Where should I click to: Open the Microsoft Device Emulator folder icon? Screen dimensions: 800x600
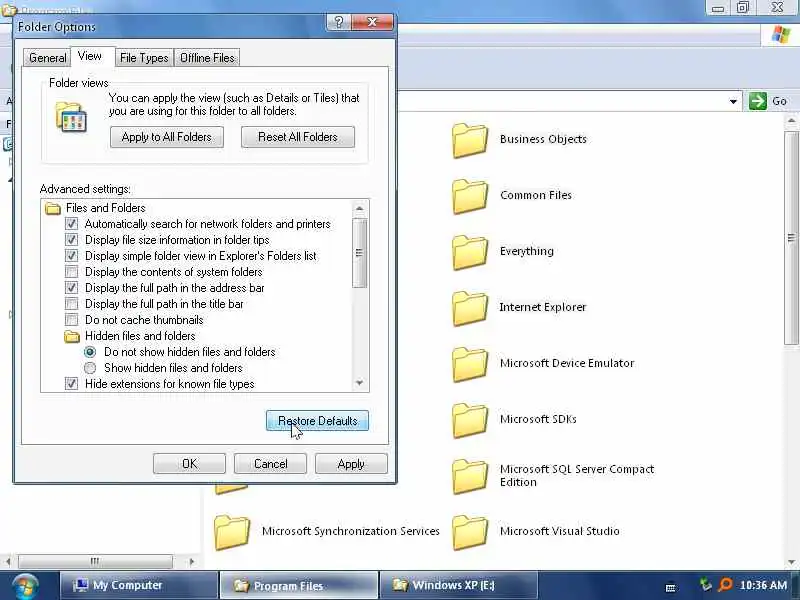pos(470,364)
